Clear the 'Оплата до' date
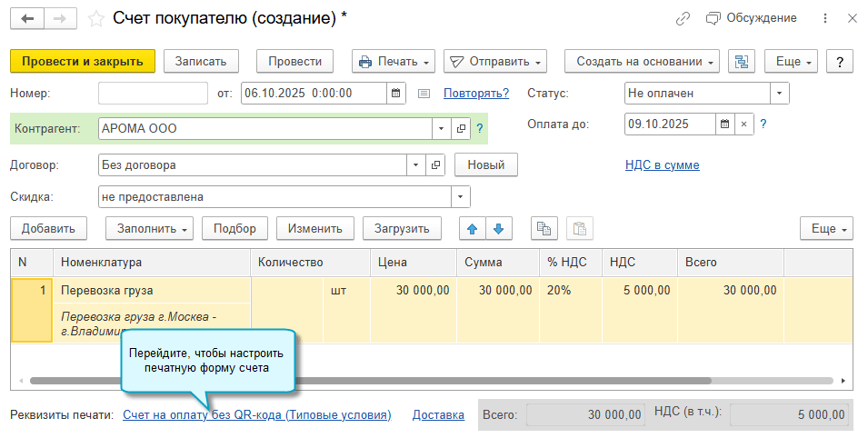Viewport: 868px width, 438px height. 743,124
